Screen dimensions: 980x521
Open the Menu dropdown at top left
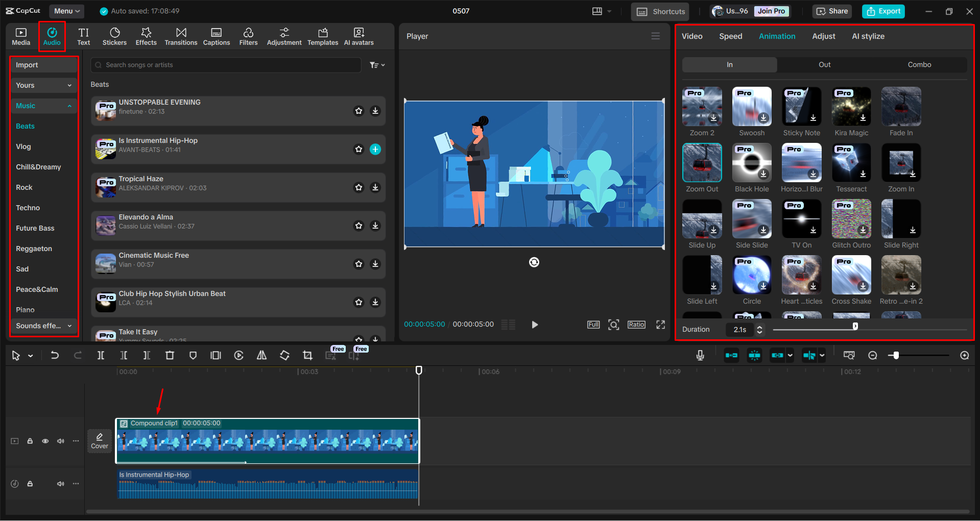[66, 11]
